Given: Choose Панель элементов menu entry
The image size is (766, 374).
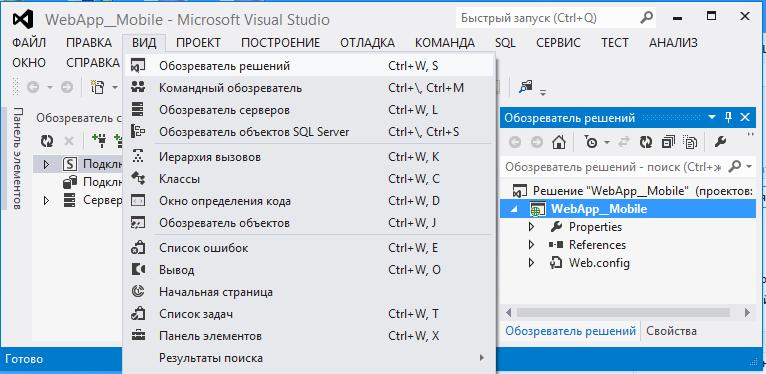Looking at the screenshot, I should pos(309,336).
